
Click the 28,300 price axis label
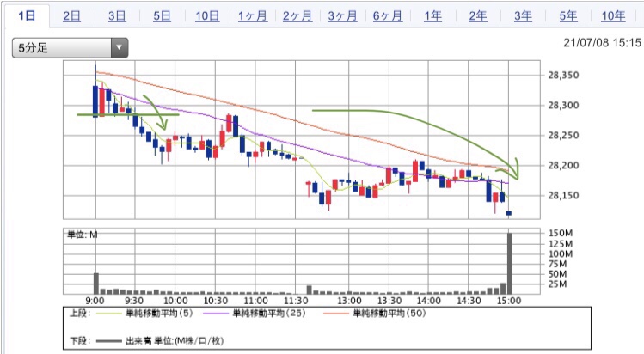point(563,106)
